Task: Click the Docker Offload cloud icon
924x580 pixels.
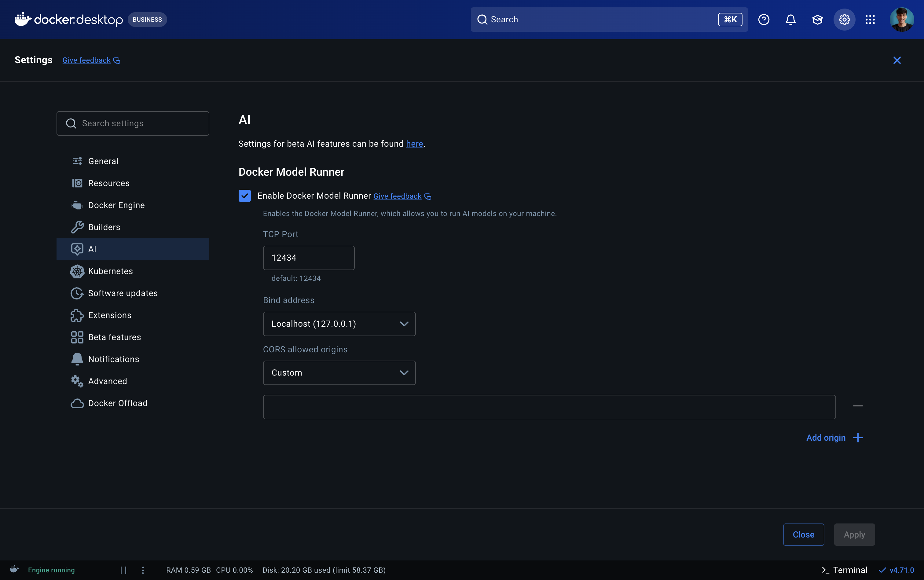Action: click(x=77, y=403)
